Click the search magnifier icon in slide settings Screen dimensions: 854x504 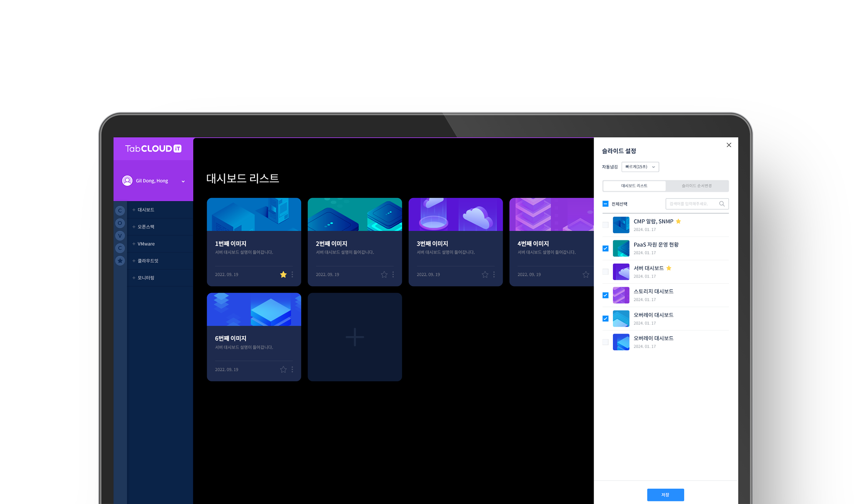pyautogui.click(x=722, y=204)
